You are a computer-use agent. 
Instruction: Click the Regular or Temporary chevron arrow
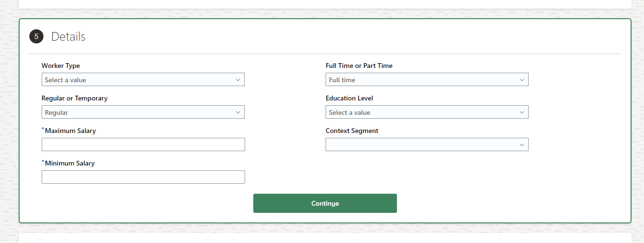238,112
